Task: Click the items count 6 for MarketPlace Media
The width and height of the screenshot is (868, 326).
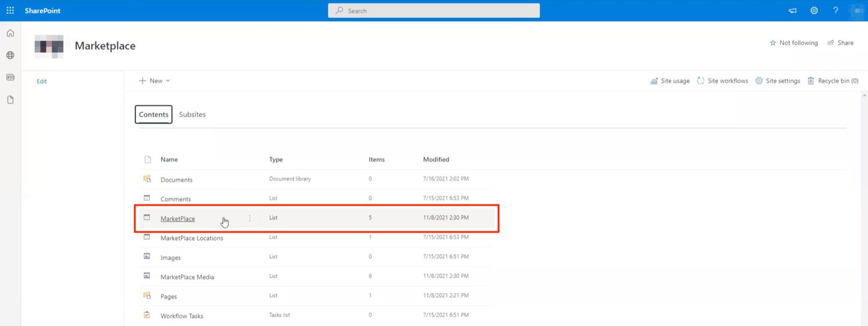Action: coord(370,276)
